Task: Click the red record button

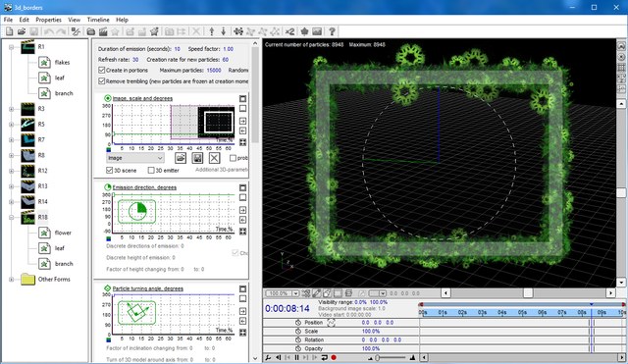Action: (x=334, y=357)
